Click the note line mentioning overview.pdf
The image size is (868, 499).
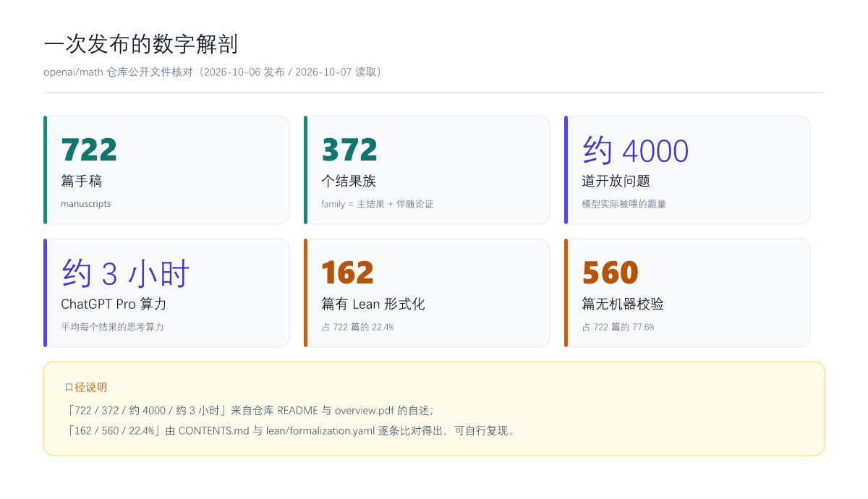click(x=250, y=410)
